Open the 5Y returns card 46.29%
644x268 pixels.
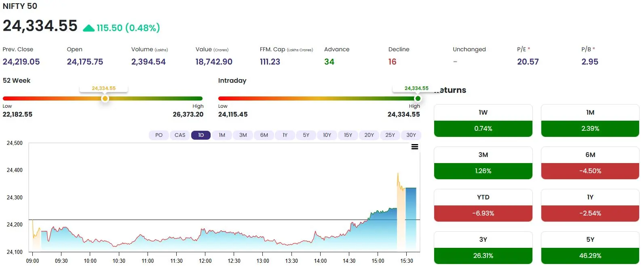[x=590, y=248]
